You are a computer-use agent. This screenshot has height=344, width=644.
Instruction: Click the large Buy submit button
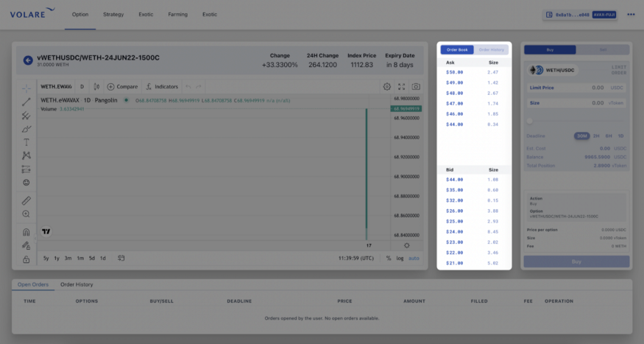click(x=576, y=261)
